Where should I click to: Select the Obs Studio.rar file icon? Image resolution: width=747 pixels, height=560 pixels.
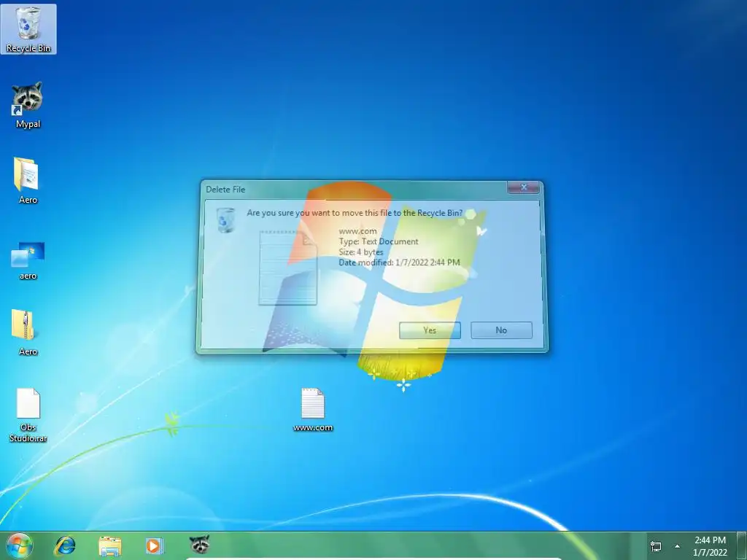point(28,415)
